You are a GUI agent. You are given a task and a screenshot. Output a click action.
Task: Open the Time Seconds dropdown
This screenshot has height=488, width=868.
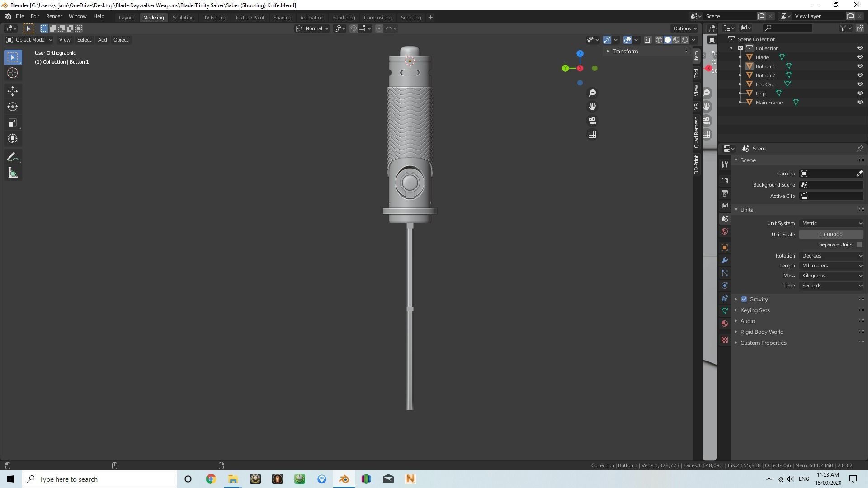click(x=831, y=286)
